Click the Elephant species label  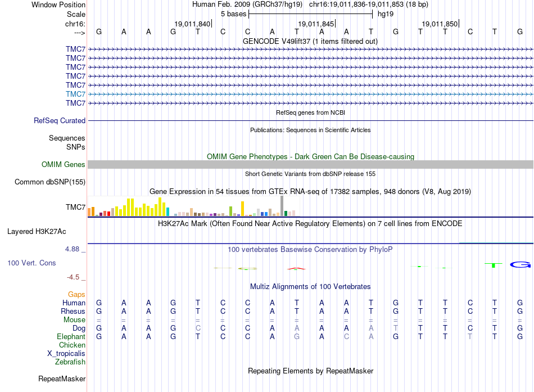[x=71, y=336]
